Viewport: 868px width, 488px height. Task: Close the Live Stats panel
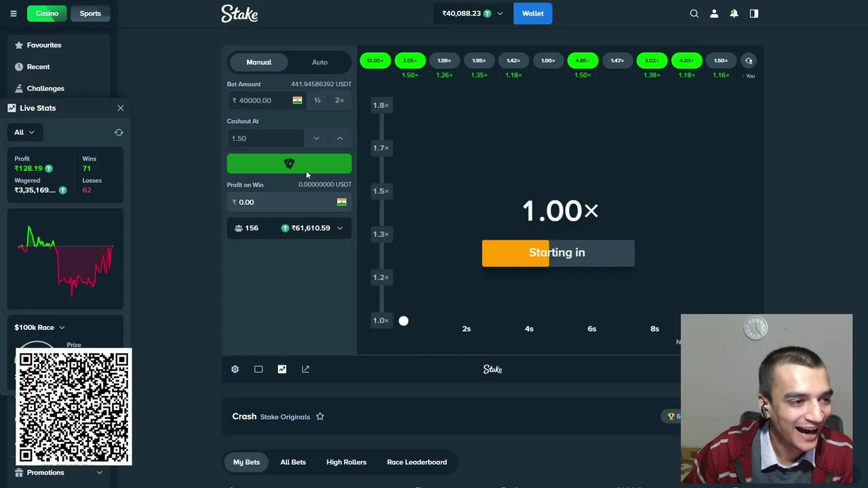(x=121, y=108)
